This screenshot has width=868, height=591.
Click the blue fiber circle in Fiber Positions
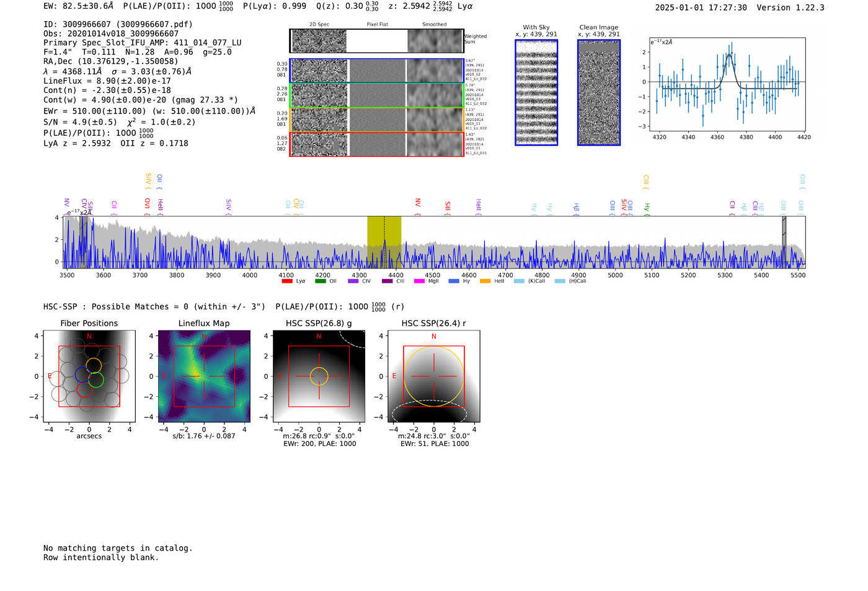pyautogui.click(x=82, y=375)
